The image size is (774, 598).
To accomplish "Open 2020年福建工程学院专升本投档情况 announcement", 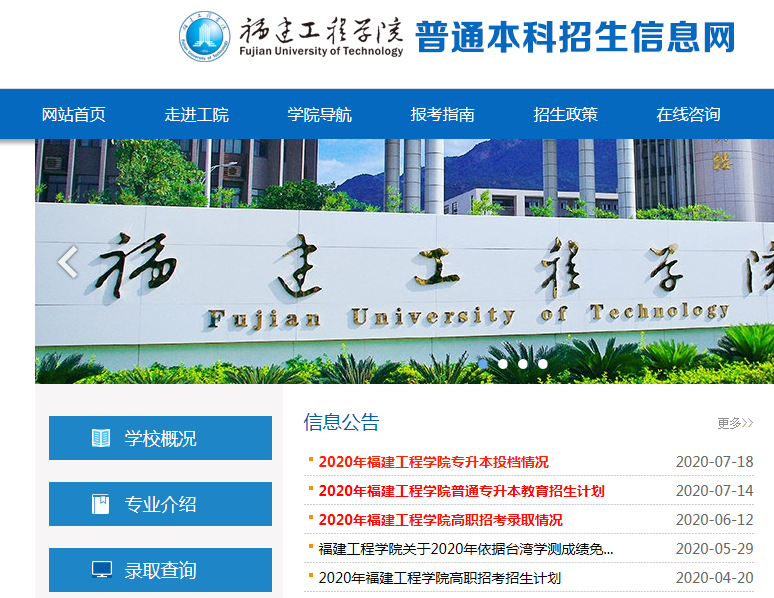I will pos(433,462).
